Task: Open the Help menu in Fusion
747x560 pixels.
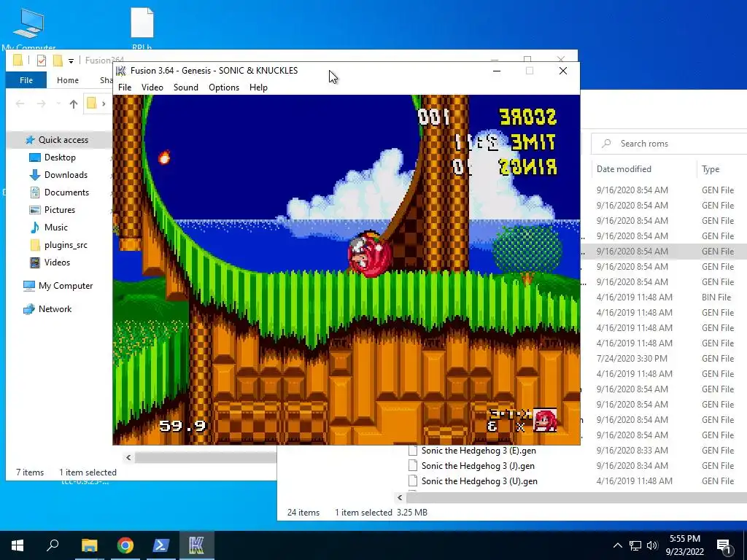Action: [258, 87]
